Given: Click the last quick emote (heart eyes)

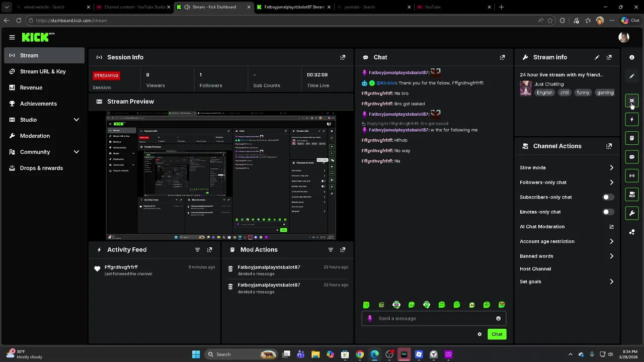Looking at the screenshot, I should pos(502,305).
